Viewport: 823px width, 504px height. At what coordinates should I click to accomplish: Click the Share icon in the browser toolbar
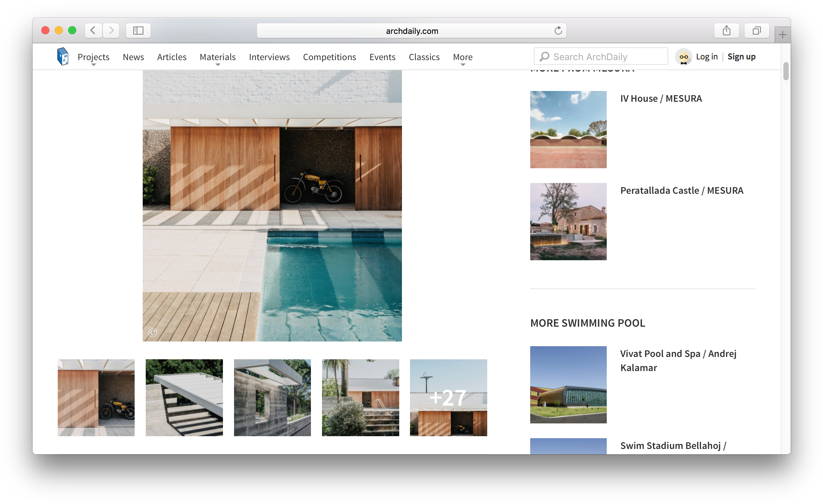tap(727, 30)
